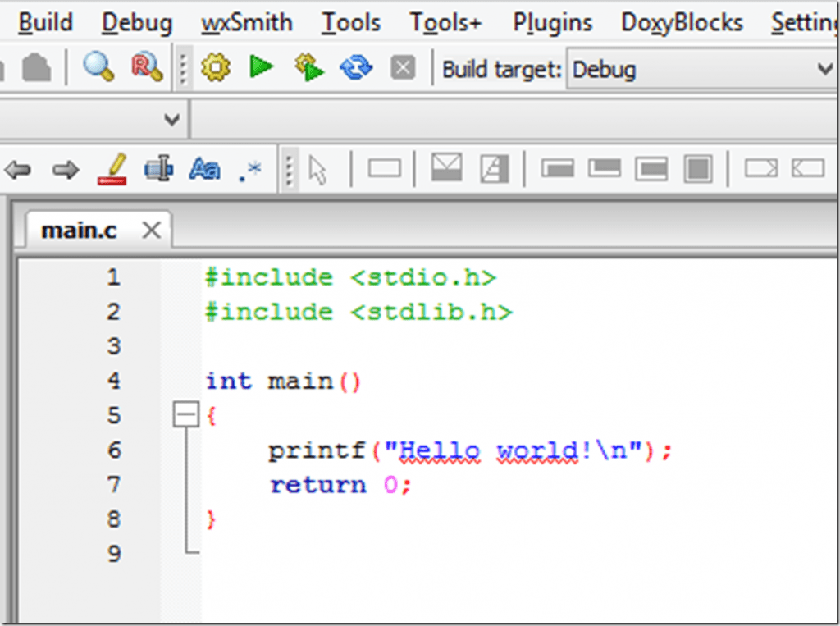Select the pointer cursor tool

318,171
